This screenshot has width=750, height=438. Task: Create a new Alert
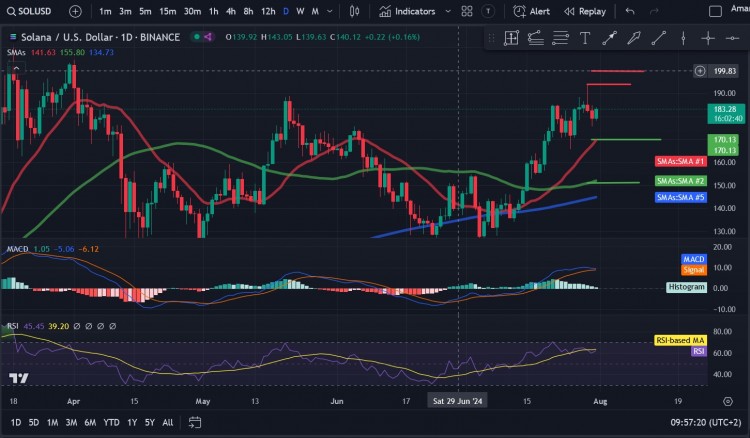pos(531,11)
